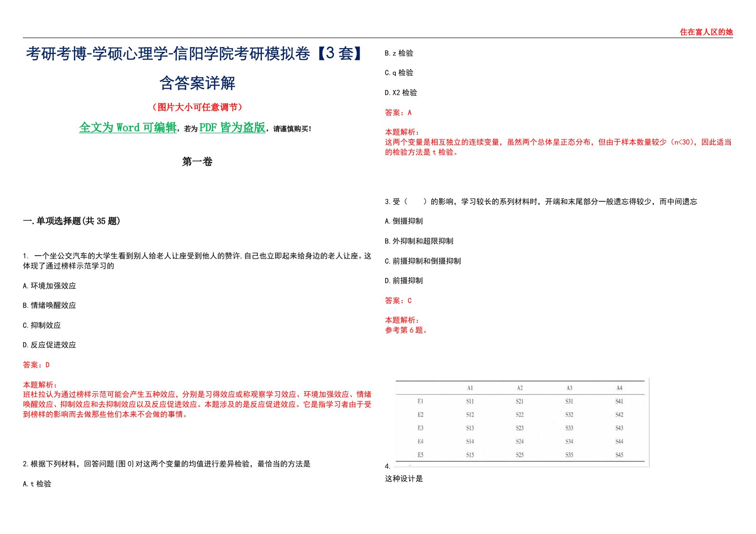Select option 'D.反应促进效应'
Image resolution: width=756 pixels, height=534 pixels.
click(50, 345)
